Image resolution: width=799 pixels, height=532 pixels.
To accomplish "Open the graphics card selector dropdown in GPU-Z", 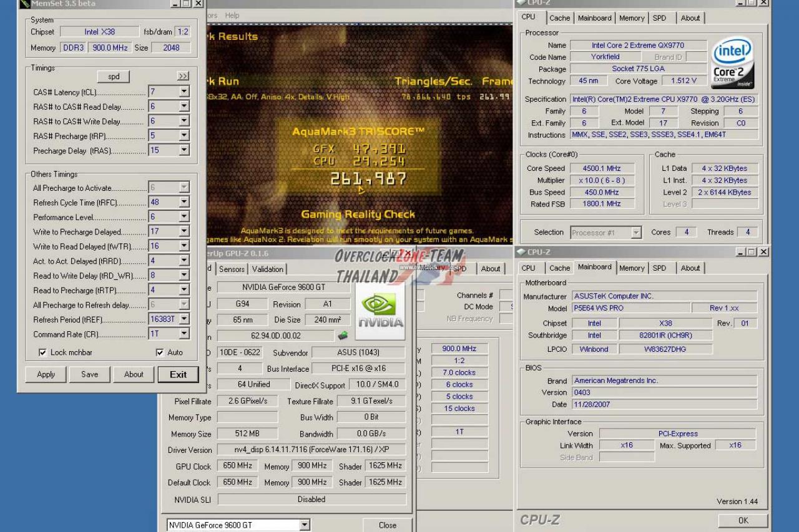I will (305, 525).
